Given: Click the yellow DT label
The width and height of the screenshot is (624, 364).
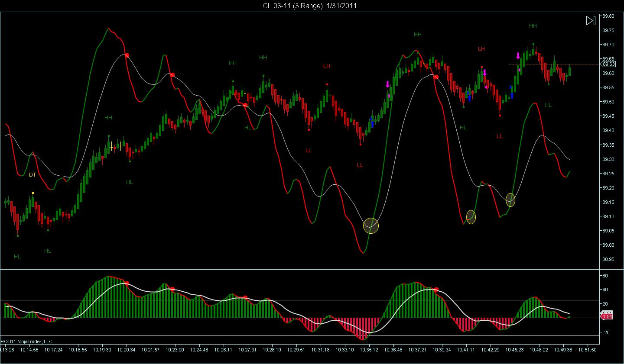Looking at the screenshot, I should pyautogui.click(x=32, y=175).
